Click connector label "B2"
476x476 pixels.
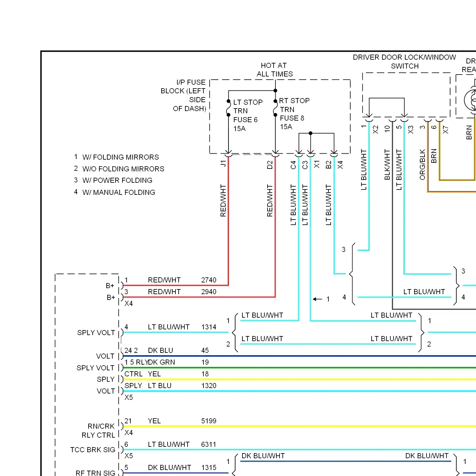(328, 165)
